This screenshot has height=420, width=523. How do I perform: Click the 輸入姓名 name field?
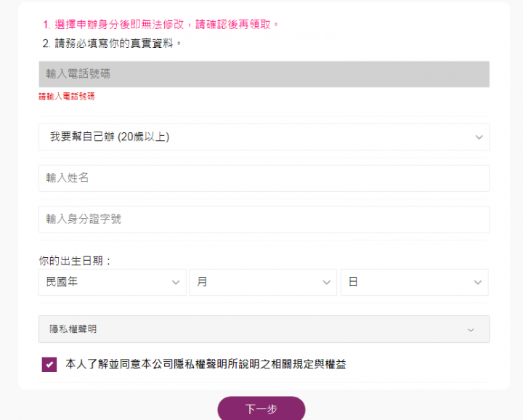[x=264, y=178]
